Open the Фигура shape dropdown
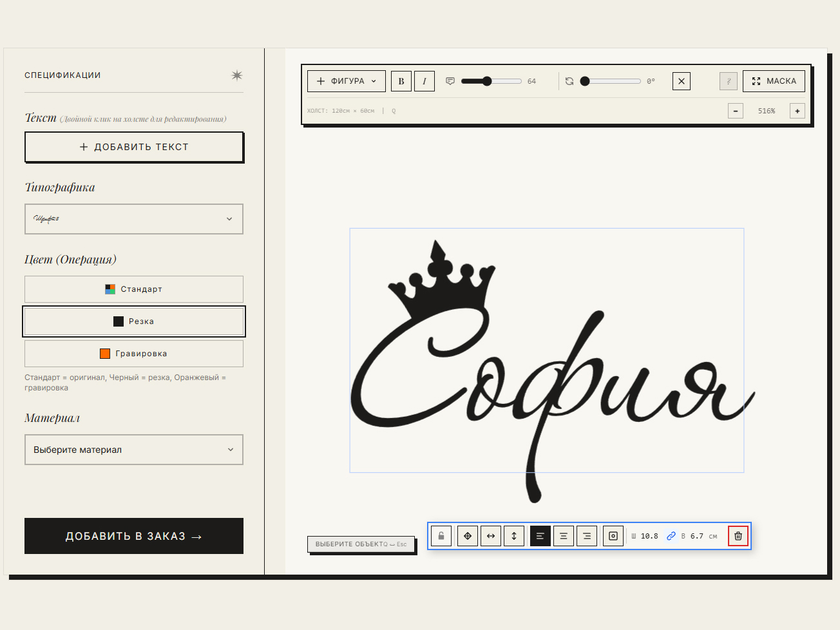The image size is (840, 630). 347,81
